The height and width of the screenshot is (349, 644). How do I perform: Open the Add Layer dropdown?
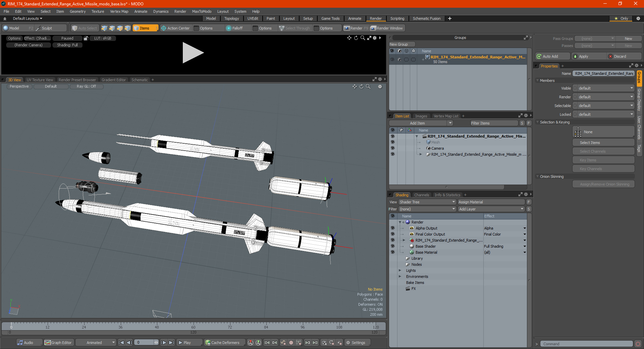[x=491, y=209]
